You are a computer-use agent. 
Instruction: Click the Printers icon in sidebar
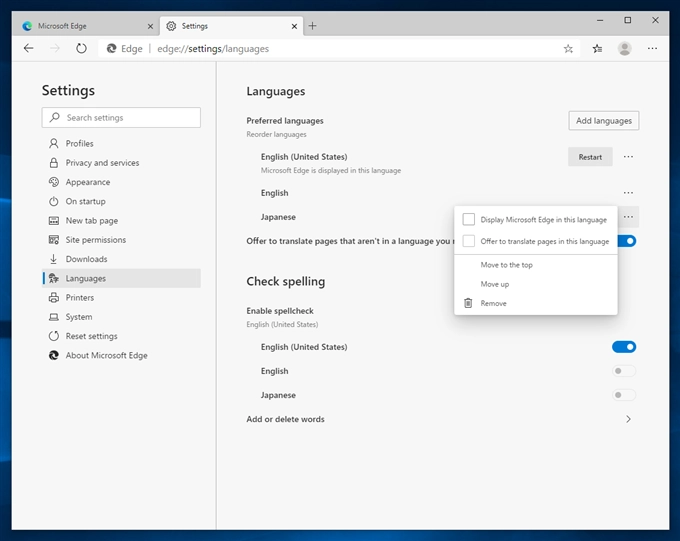point(54,298)
